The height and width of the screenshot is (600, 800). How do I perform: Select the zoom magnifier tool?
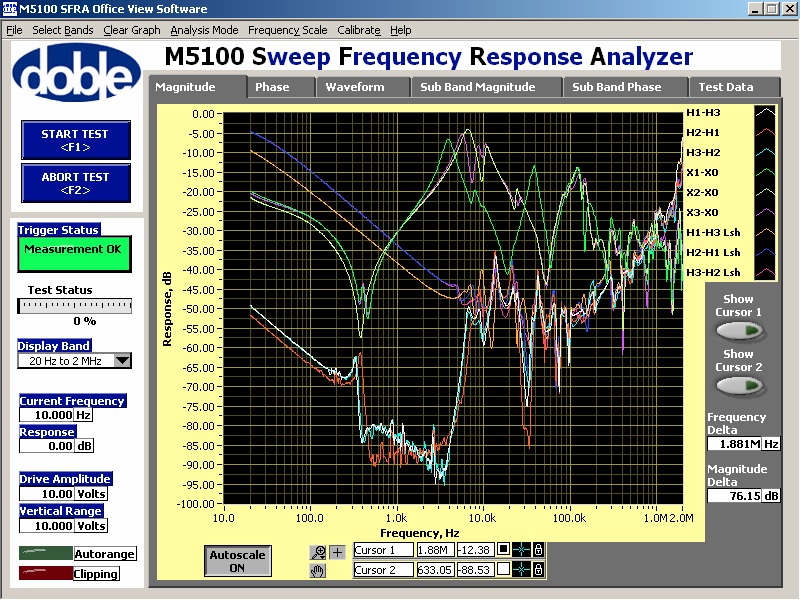[318, 552]
